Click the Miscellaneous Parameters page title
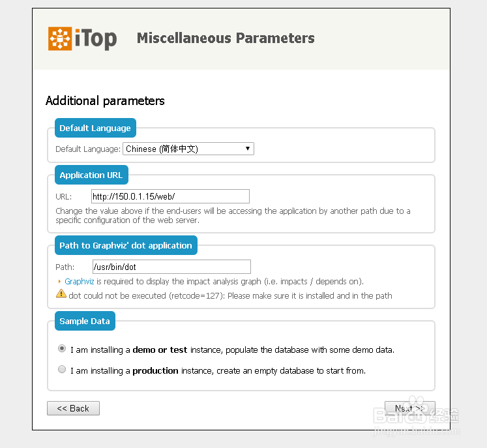Viewport: 487px width, 448px height. (x=226, y=38)
